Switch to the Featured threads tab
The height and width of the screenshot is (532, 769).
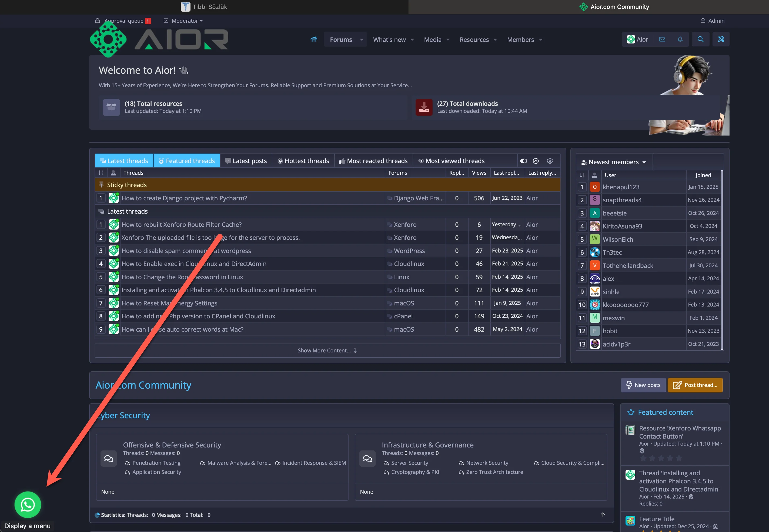point(187,161)
